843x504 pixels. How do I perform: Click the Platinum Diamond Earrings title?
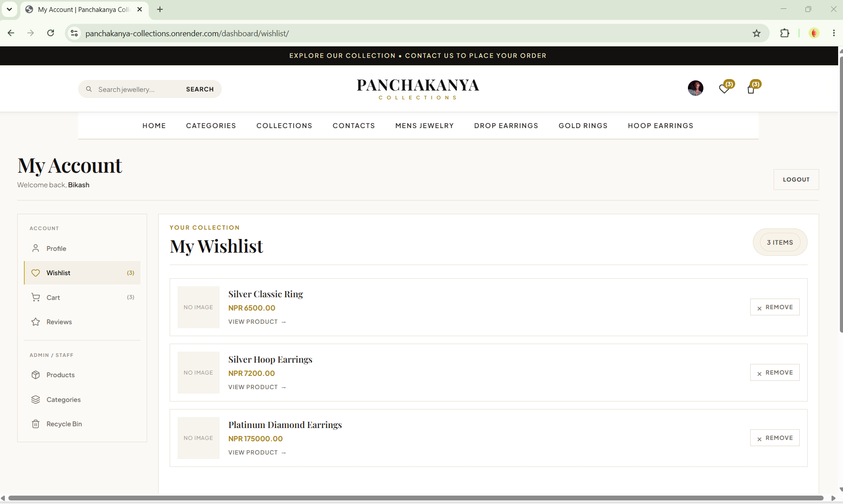(x=285, y=425)
